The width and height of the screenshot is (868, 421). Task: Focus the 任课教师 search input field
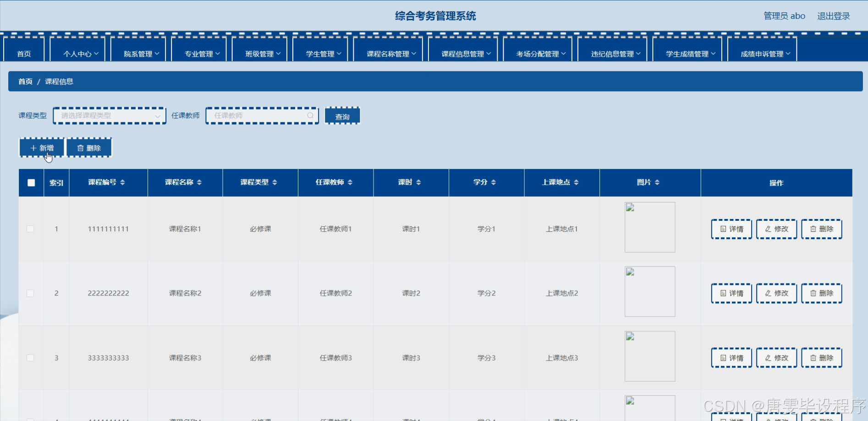pyautogui.click(x=262, y=115)
